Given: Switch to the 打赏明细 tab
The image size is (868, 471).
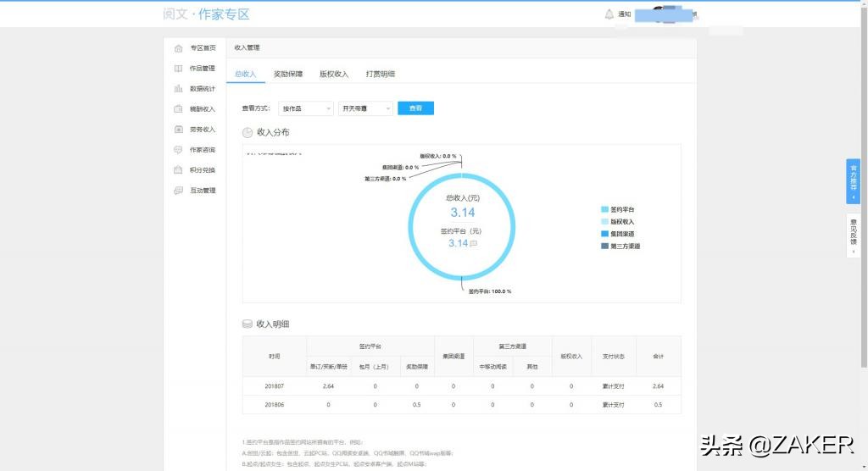Looking at the screenshot, I should click(x=381, y=75).
